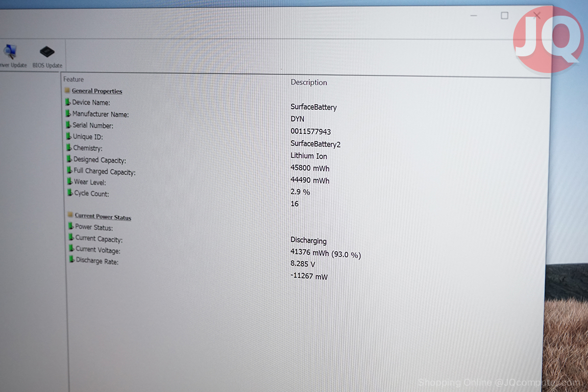Maximize the application window
Image resolution: width=588 pixels, height=392 pixels.
505,16
